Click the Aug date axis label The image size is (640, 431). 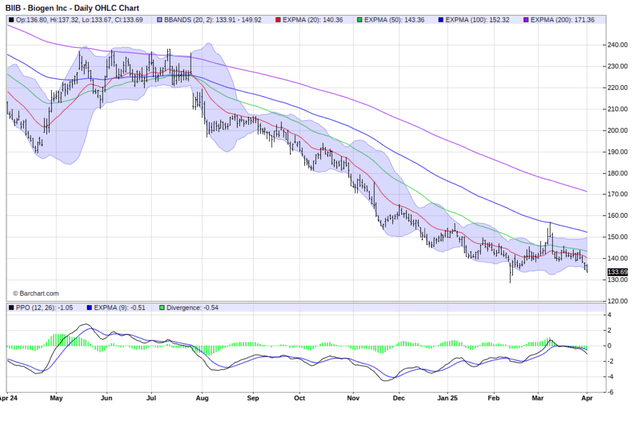[202, 398]
